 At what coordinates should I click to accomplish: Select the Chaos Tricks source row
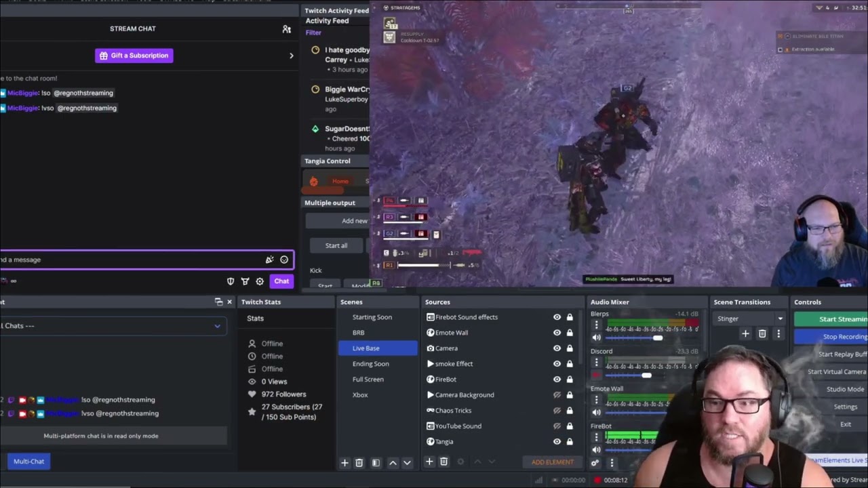pyautogui.click(x=500, y=411)
